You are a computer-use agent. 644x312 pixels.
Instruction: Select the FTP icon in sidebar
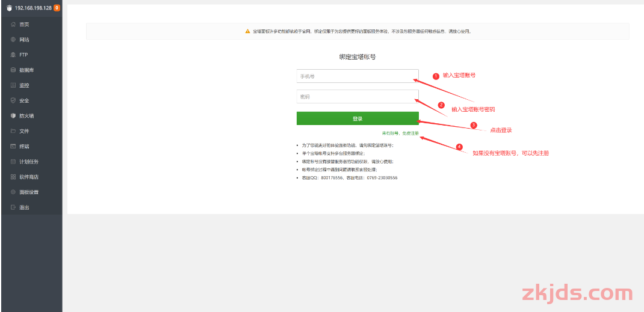point(13,55)
